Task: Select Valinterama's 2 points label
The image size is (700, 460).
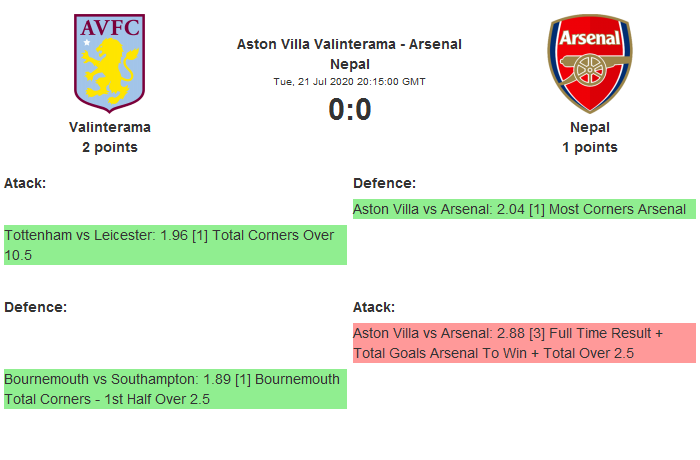Action: (109, 147)
